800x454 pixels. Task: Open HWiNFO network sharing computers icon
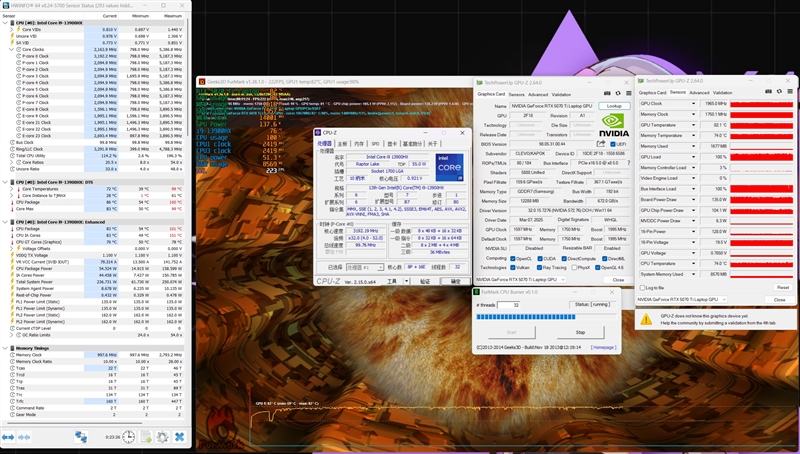[81, 437]
